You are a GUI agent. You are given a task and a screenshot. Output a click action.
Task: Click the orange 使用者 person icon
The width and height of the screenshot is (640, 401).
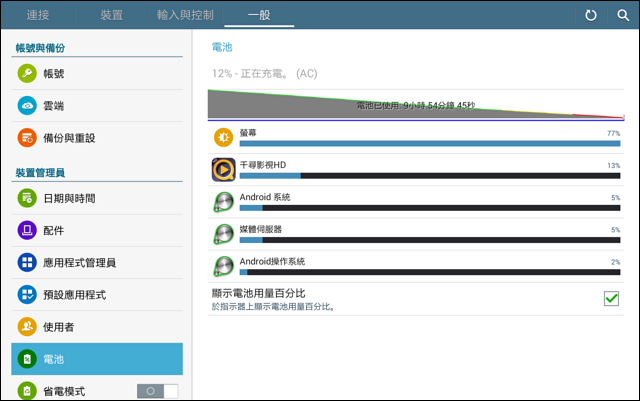pyautogui.click(x=27, y=327)
